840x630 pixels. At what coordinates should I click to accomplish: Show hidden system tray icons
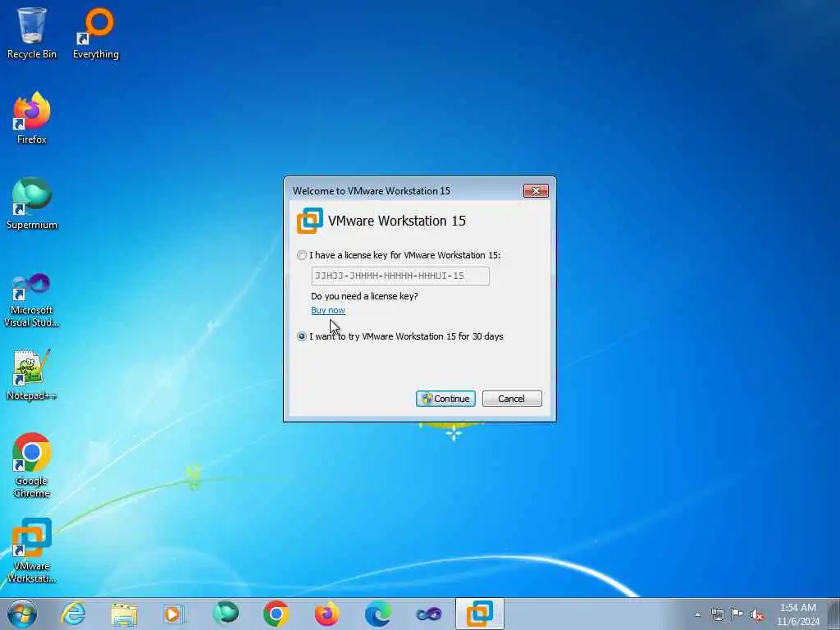coord(697,614)
